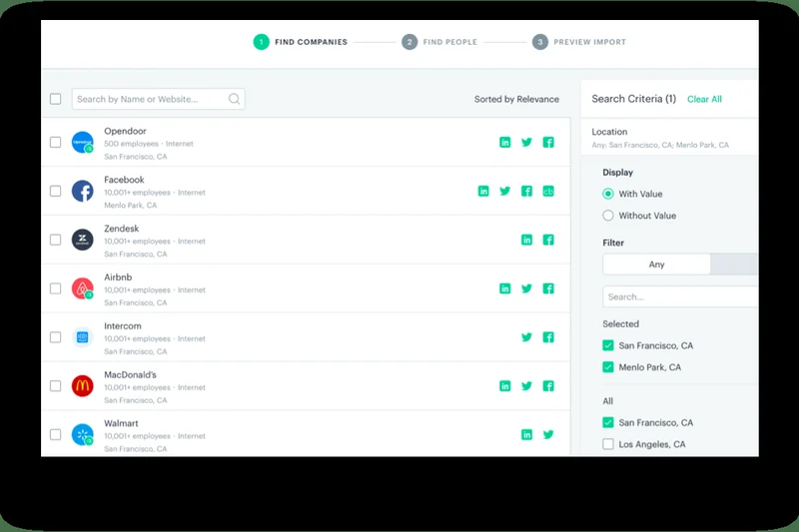Open Facebook row's LinkedIn icon

click(483, 192)
